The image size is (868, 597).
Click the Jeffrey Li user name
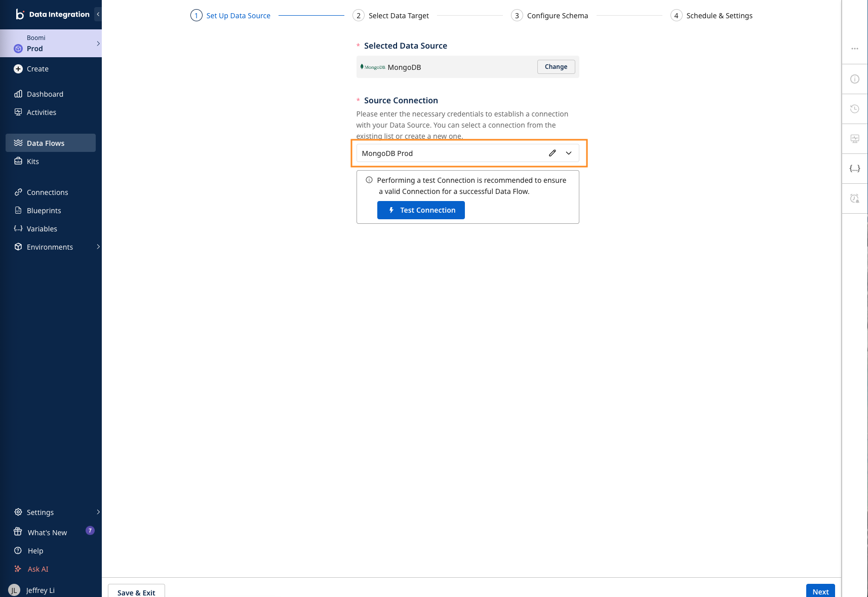click(41, 590)
